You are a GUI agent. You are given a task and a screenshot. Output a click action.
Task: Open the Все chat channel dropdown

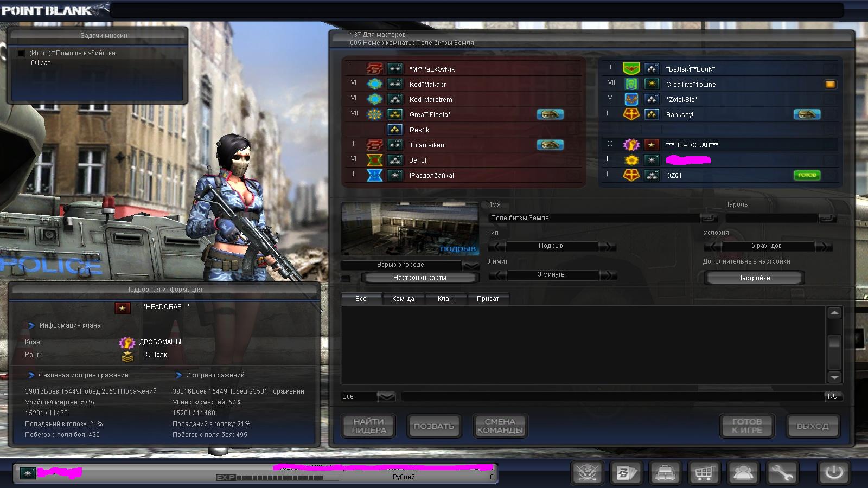pos(386,397)
